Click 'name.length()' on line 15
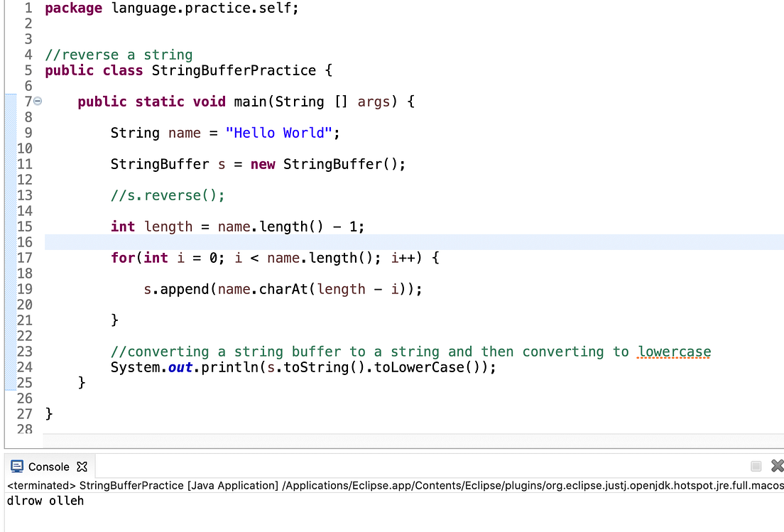784x532 pixels. tap(271, 227)
